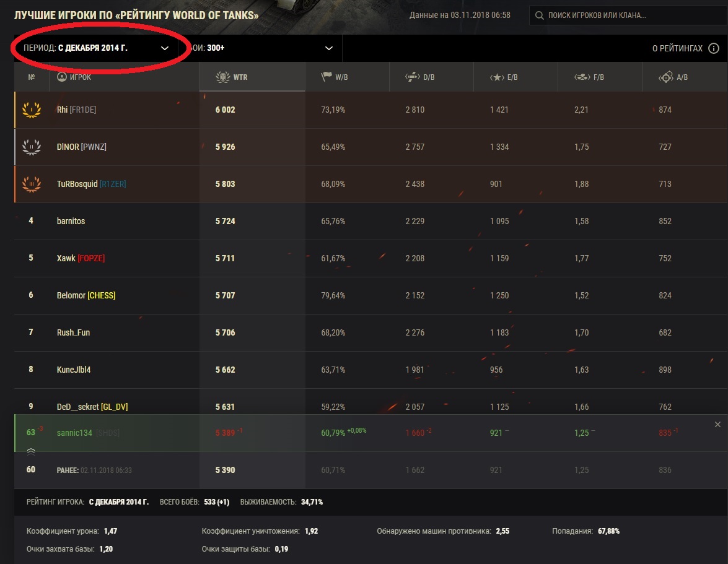Select Обнаружено машин противника value 2,55
Screen dimensions: 728x564
tap(502, 531)
